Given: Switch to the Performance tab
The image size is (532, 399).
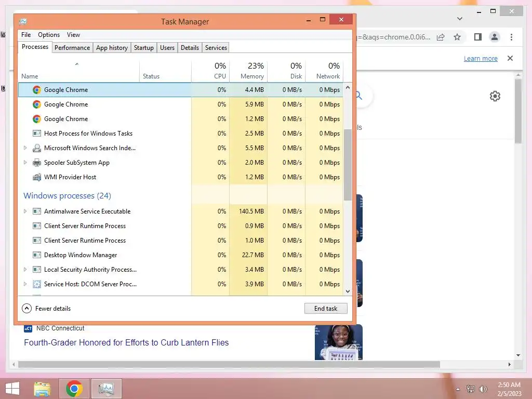Looking at the screenshot, I should pos(72,48).
